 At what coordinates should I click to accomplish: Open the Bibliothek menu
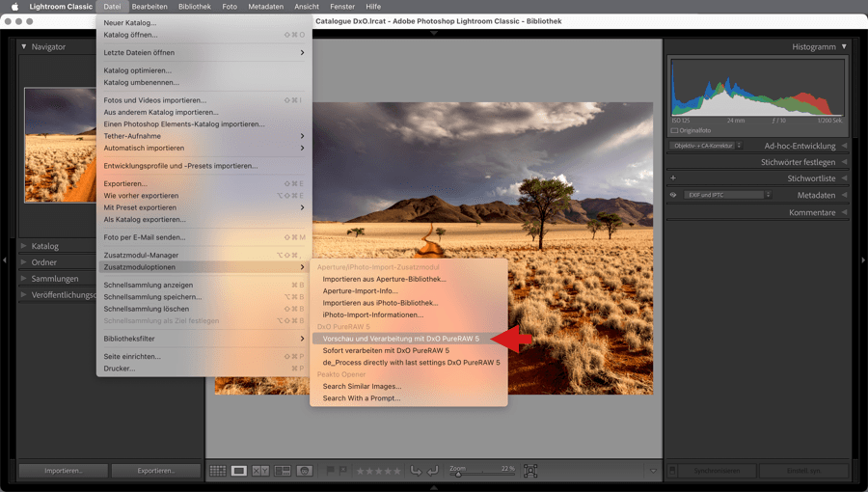coord(194,7)
